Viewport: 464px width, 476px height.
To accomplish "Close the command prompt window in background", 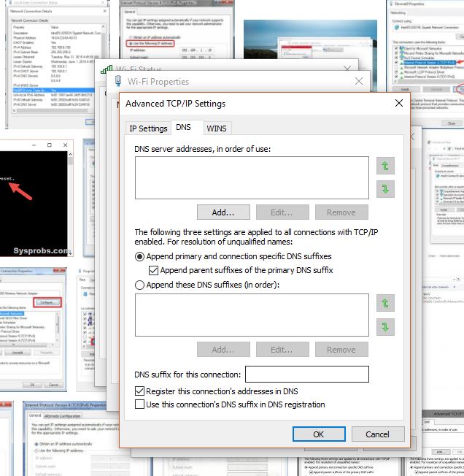I will (x=65, y=145).
